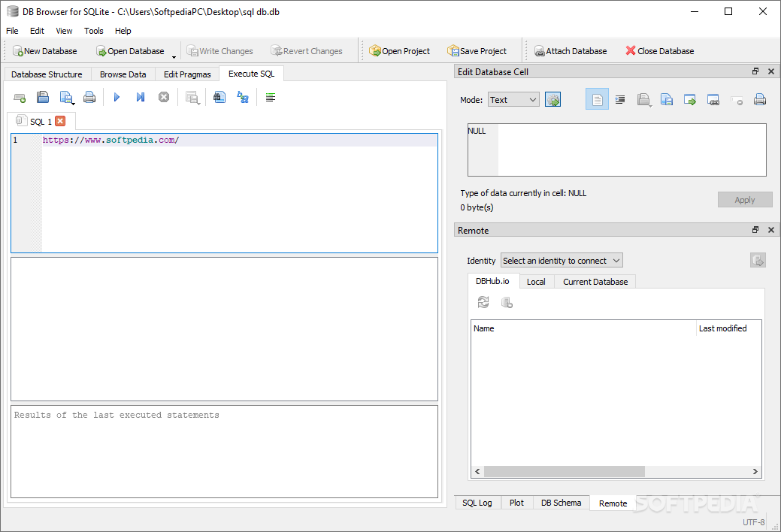Viewport: 781px width, 532px height.
Task: Click the push database icon in Remote panel
Action: (x=507, y=302)
